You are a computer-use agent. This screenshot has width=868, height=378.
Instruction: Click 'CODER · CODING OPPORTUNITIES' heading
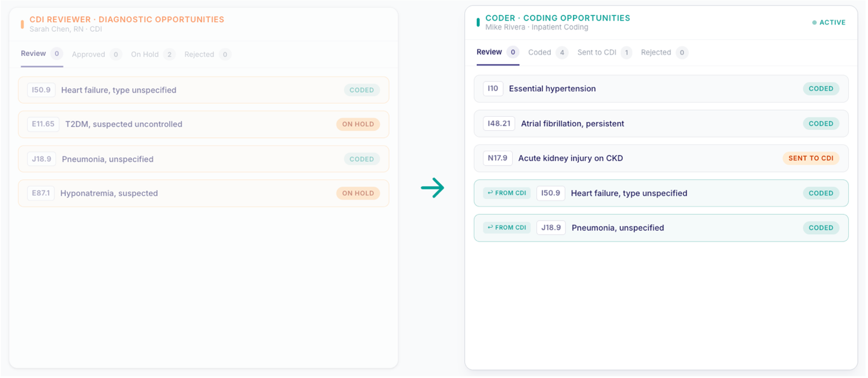[557, 18]
